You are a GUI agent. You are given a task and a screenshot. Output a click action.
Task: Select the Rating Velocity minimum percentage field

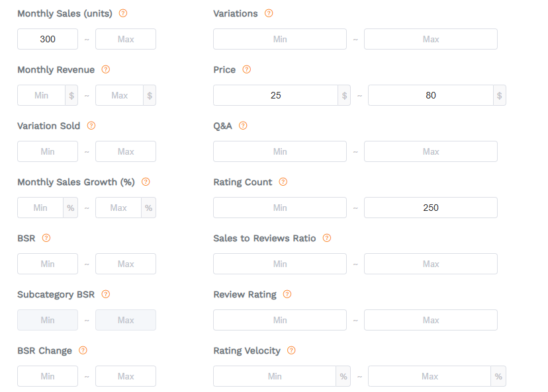[x=275, y=376]
